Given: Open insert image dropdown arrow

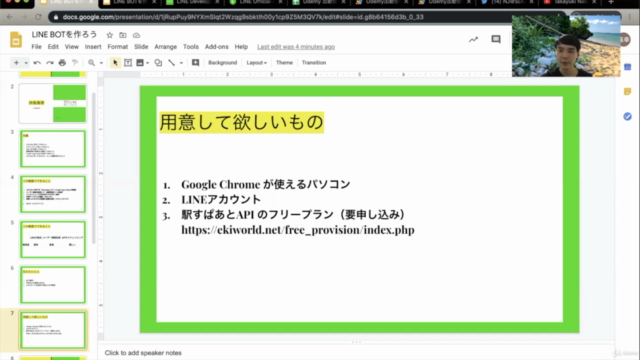Looking at the screenshot, I should 147,63.
